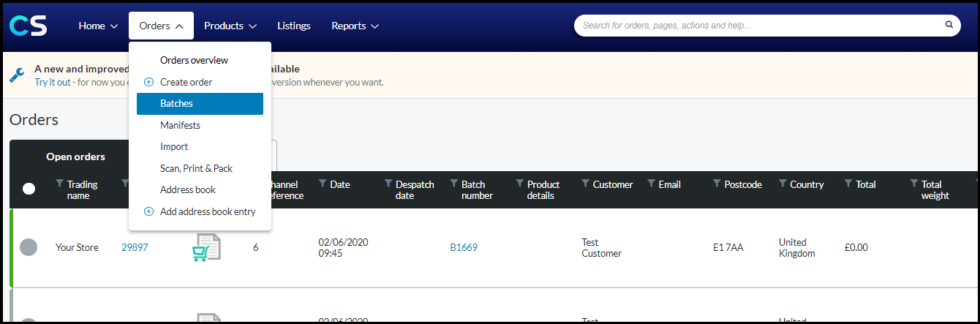
Task: Click the Batch number column header
Action: (477, 189)
